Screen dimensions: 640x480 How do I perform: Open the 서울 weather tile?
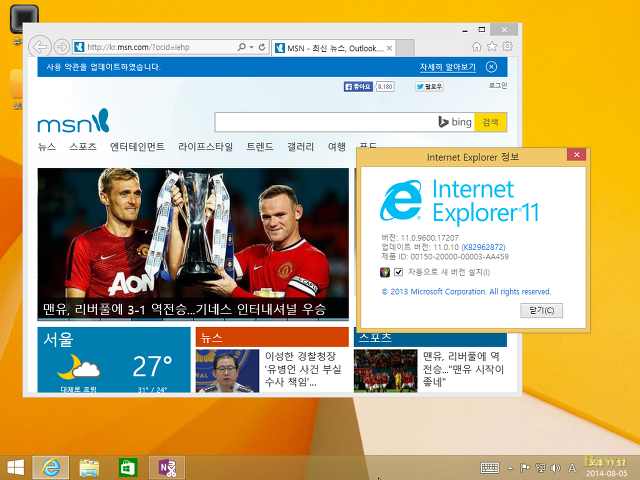[x=114, y=360]
